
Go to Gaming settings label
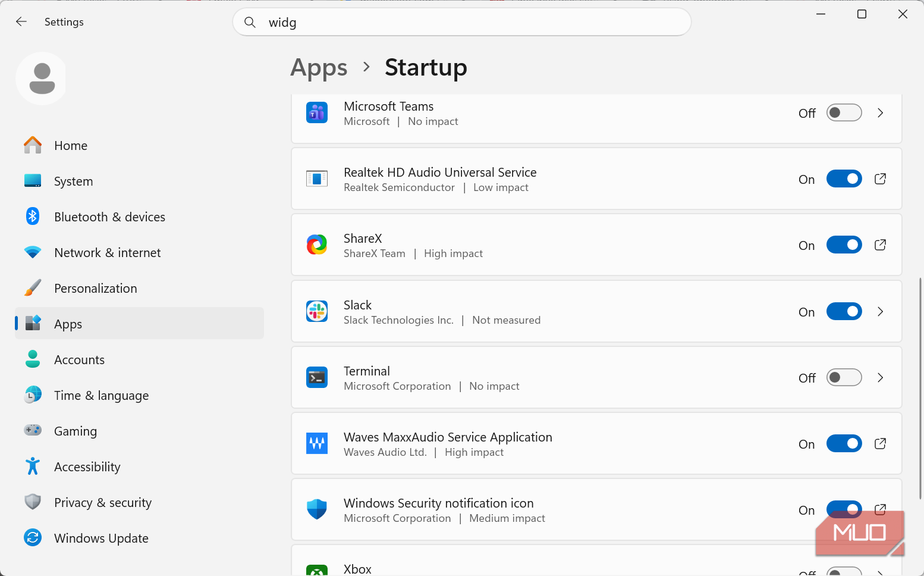(x=76, y=431)
